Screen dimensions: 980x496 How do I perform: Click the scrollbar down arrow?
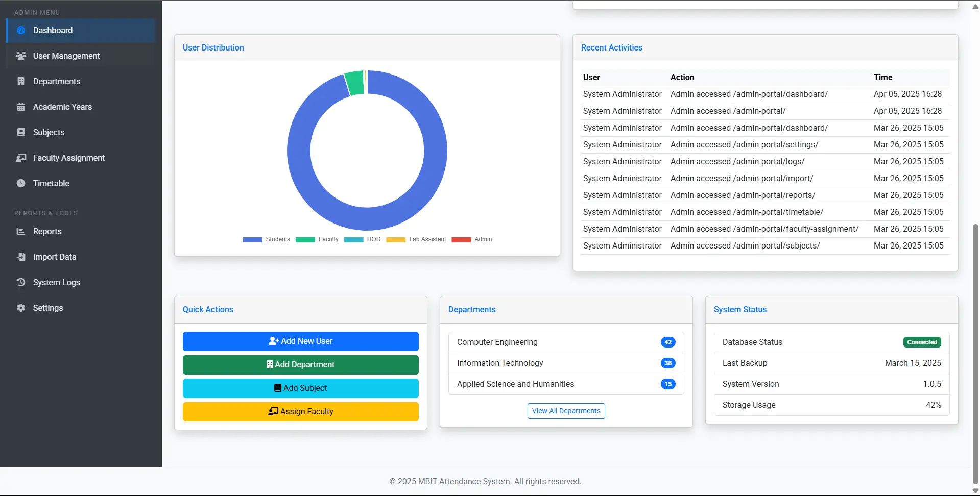(x=974, y=490)
